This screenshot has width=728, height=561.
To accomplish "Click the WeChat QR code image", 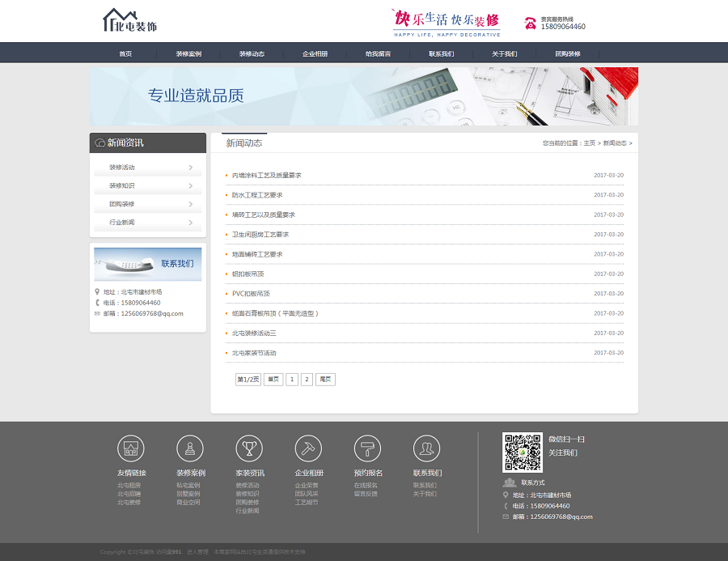I will 522,453.
